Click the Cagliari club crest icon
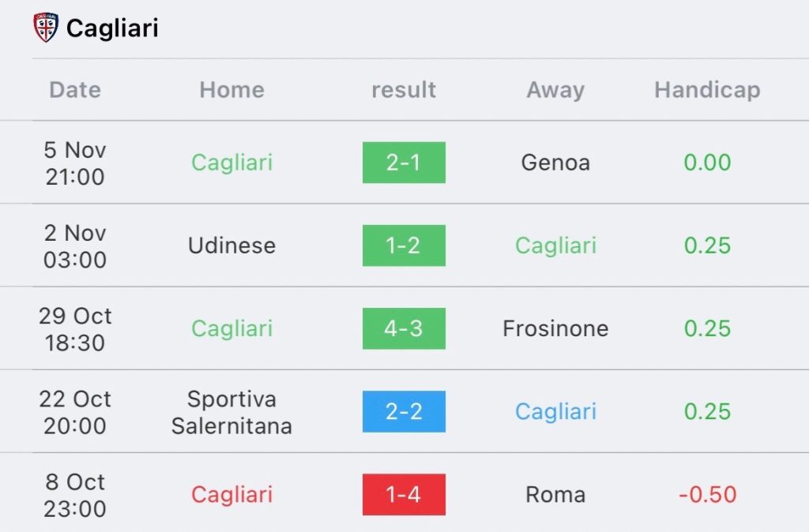 (x=46, y=28)
